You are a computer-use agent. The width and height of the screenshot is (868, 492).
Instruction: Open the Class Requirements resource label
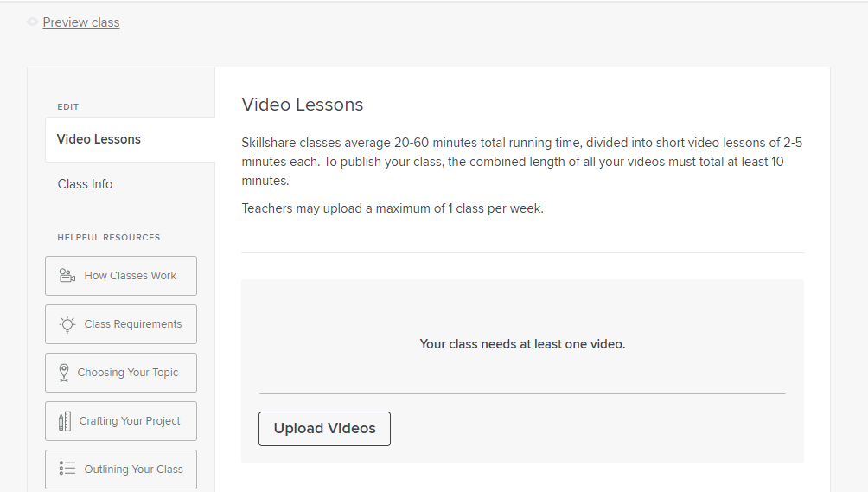(x=133, y=324)
